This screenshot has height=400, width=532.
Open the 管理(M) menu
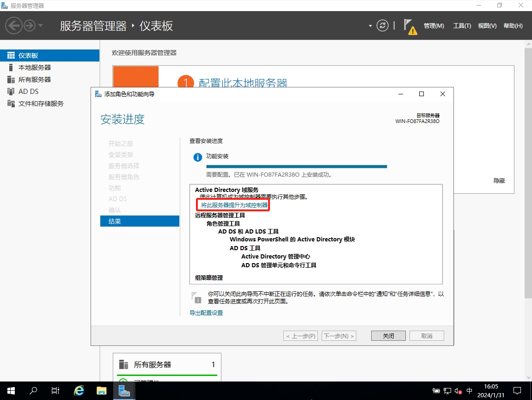pos(434,26)
